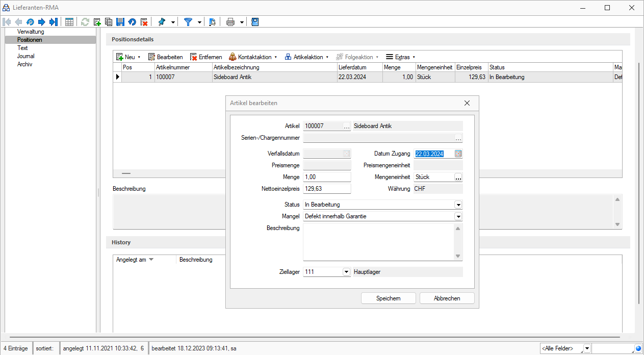644x355 pixels.
Task: Click the delete record icon with red X
Action: [143, 22]
